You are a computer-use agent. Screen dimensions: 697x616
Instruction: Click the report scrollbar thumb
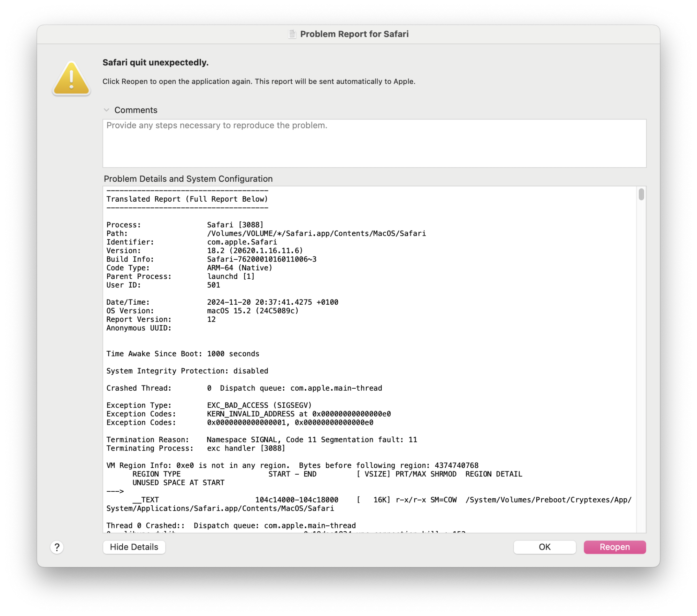point(641,194)
